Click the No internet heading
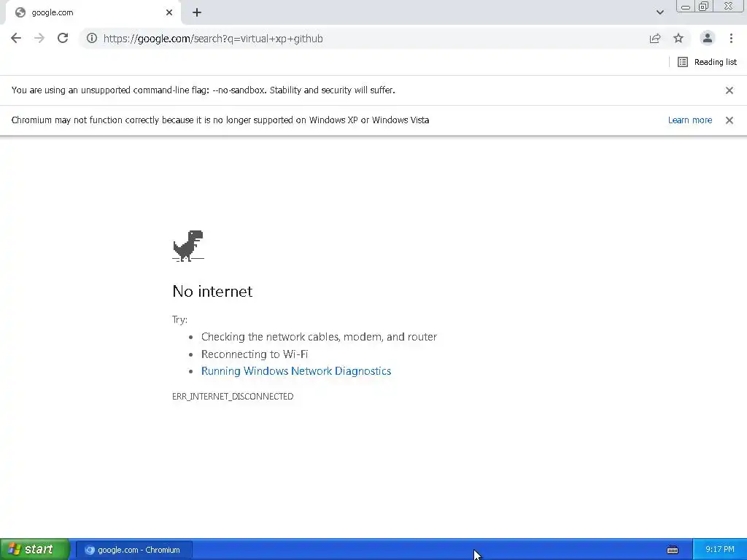Screen dimensions: 747x560 [x=212, y=291]
